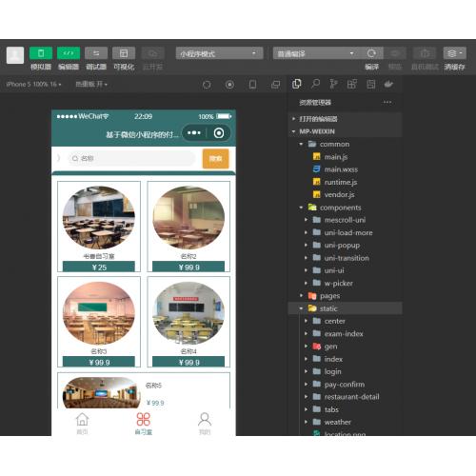Screen dimensions: 476x476
Task: Select the explorer files icon in activity bar
Action: click(x=297, y=84)
